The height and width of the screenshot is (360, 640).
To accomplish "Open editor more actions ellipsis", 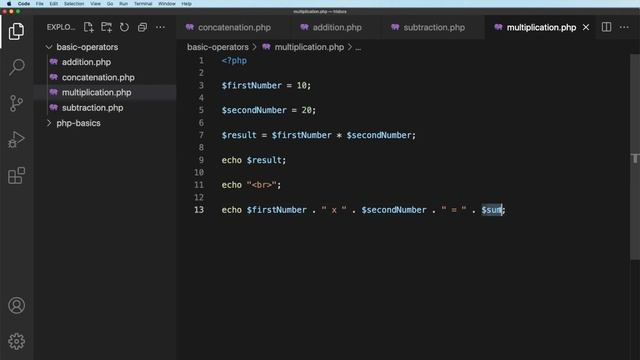I will [x=624, y=27].
